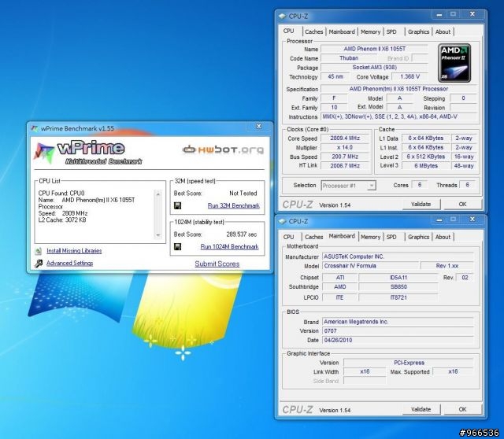Click the floppy save icon for the 32M score
Viewport: 504px width, 439px height.
point(177,205)
